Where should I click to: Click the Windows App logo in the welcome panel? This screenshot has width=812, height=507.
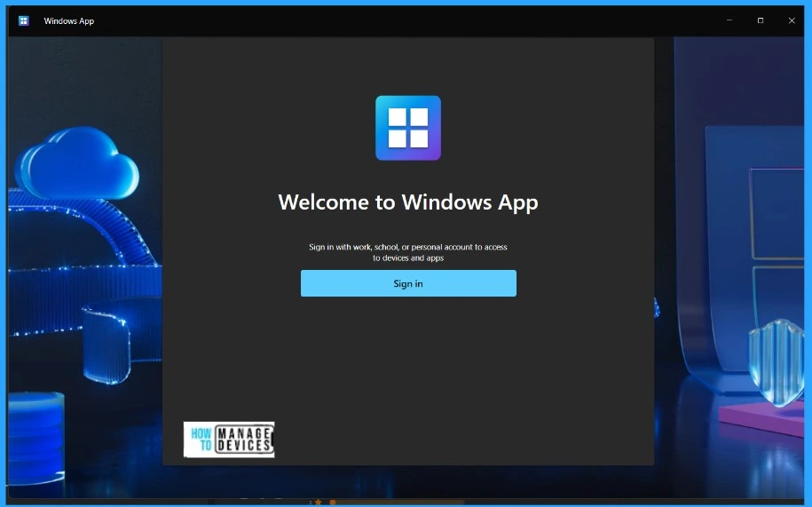(x=408, y=128)
